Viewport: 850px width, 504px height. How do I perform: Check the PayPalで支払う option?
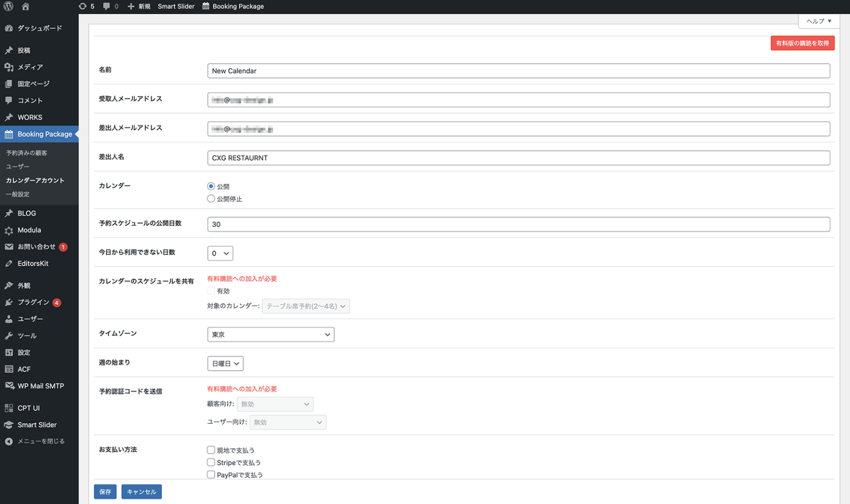pos(211,475)
